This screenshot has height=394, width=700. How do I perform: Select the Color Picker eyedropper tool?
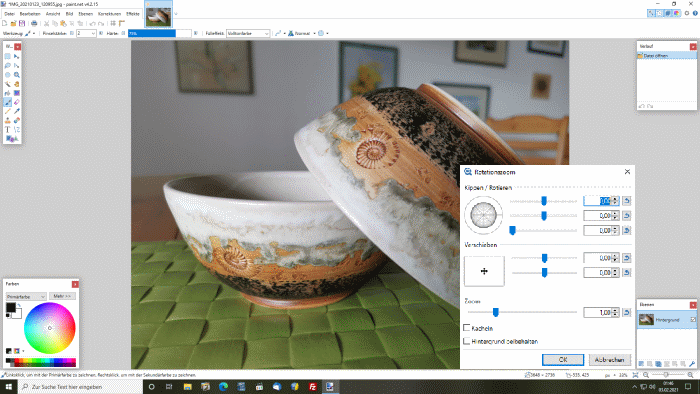[17, 111]
